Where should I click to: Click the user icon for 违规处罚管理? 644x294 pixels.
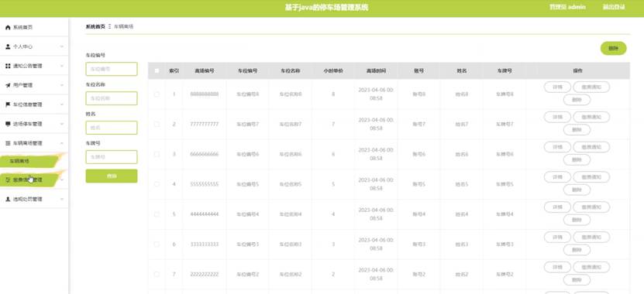click(x=8, y=200)
